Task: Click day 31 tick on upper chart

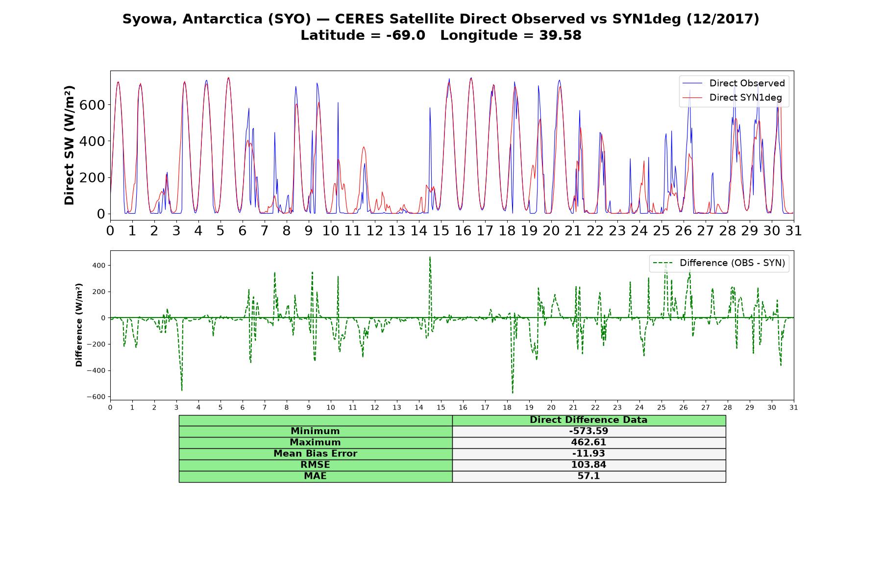Action: tap(794, 230)
